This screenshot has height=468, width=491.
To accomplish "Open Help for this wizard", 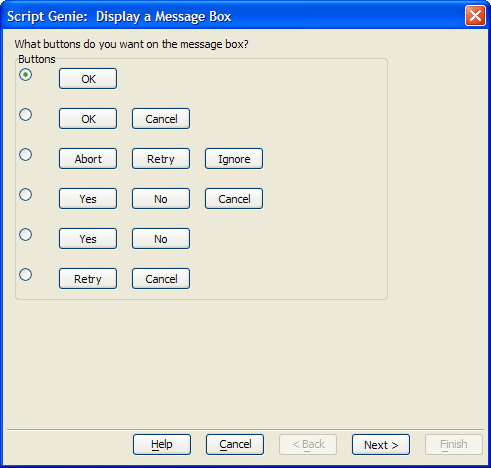I will pyautogui.click(x=162, y=445).
